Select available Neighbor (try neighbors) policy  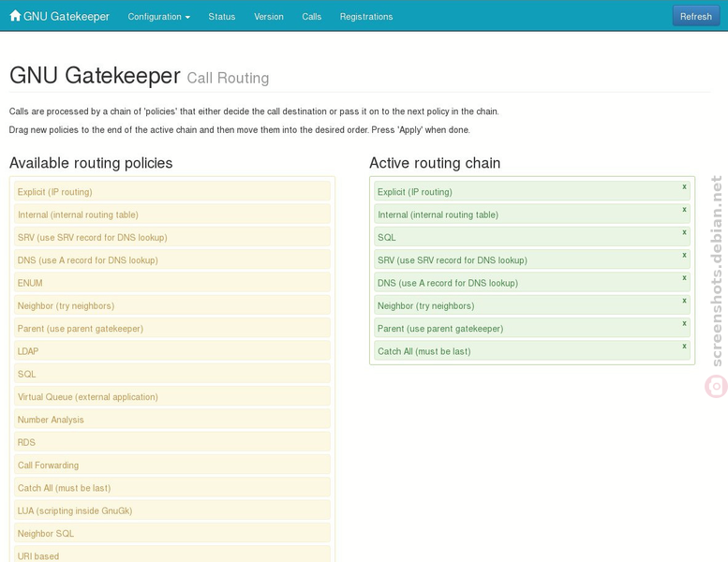pos(172,305)
